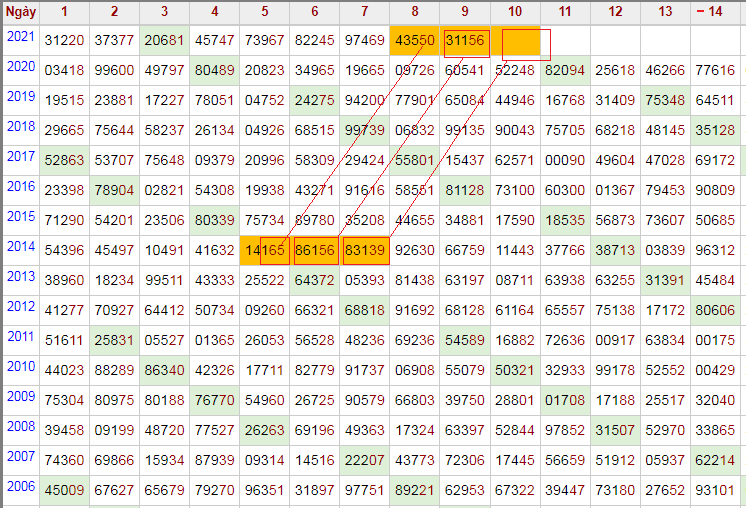Viewport: 746px width, 508px height.
Task: Click the green cell 45009
Action: click(x=65, y=490)
